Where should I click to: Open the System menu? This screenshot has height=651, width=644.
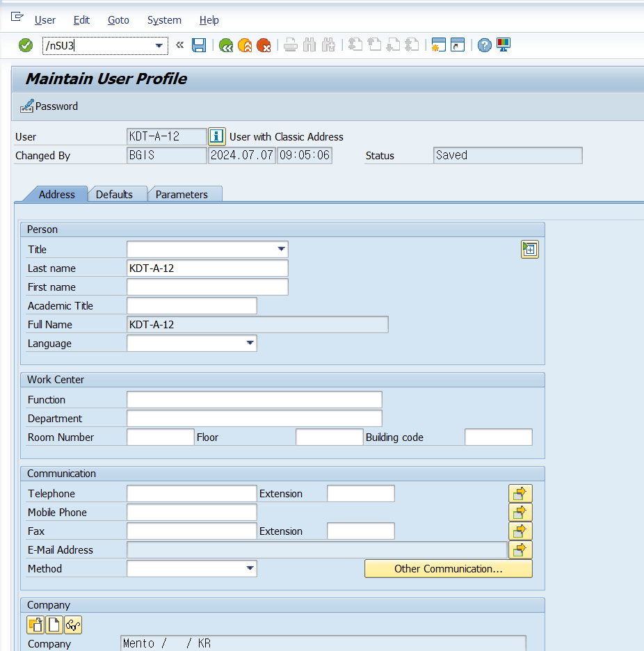coord(164,20)
